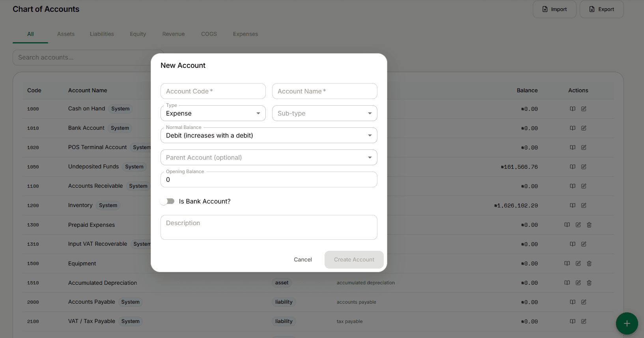Switch to the Assets tab
The height and width of the screenshot is (338, 644).
pos(66,34)
